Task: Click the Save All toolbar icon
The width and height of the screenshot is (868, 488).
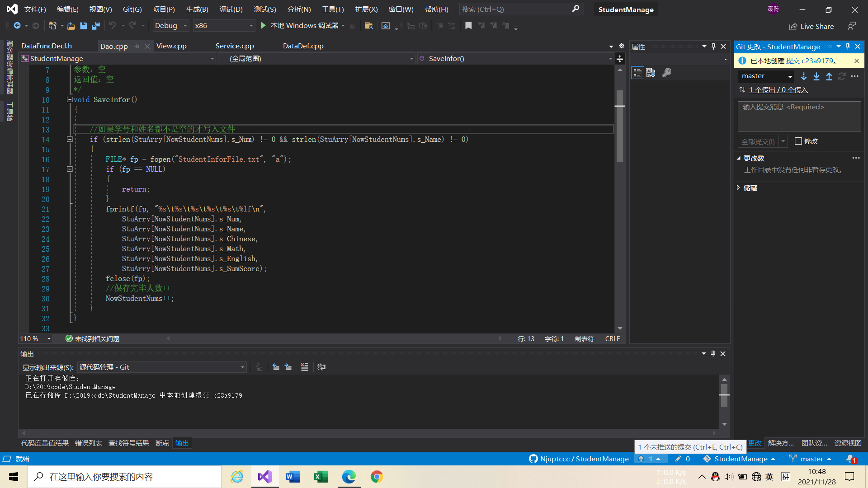Action: [95, 26]
